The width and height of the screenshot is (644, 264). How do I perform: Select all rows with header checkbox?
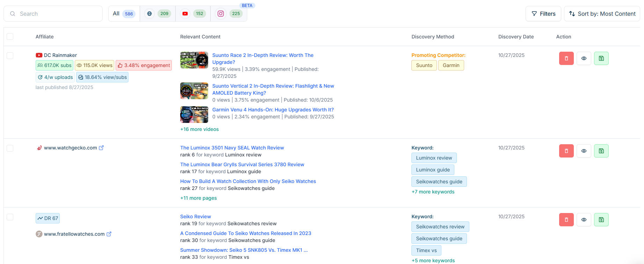[x=10, y=37]
